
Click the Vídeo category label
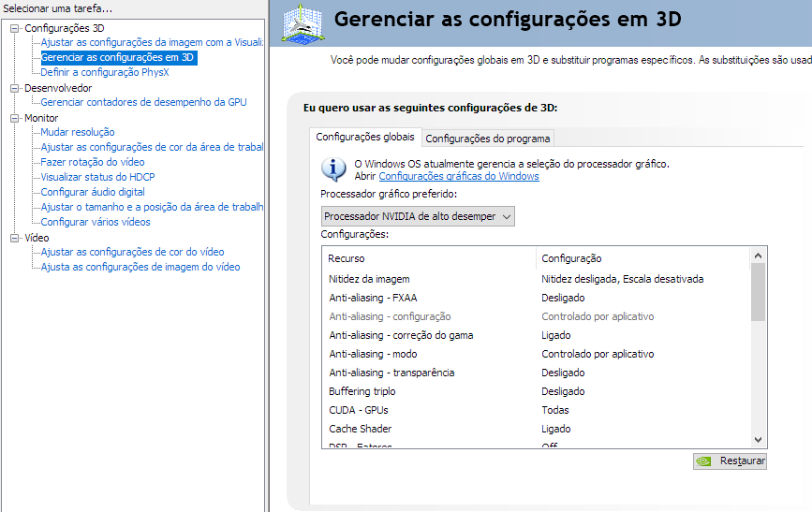[37, 238]
